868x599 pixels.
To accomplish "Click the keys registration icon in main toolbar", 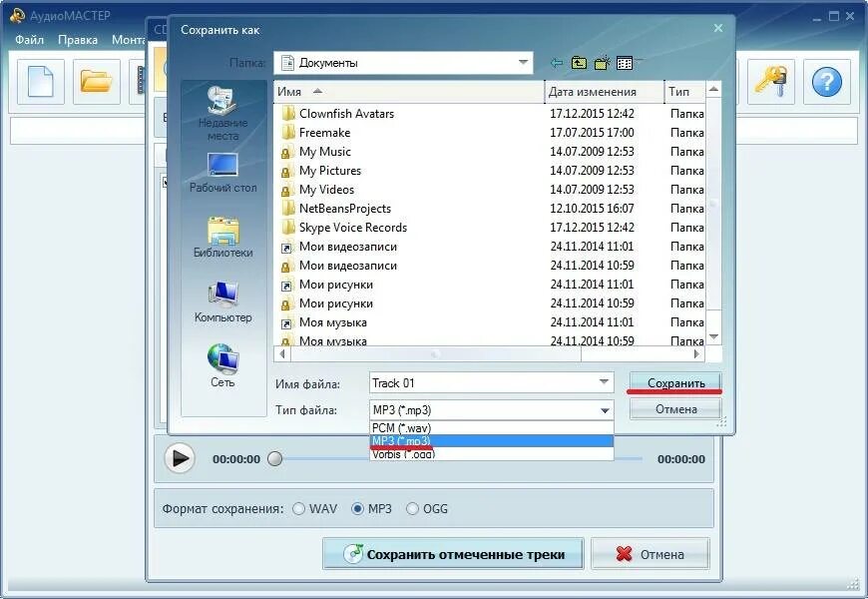I will pyautogui.click(x=771, y=82).
